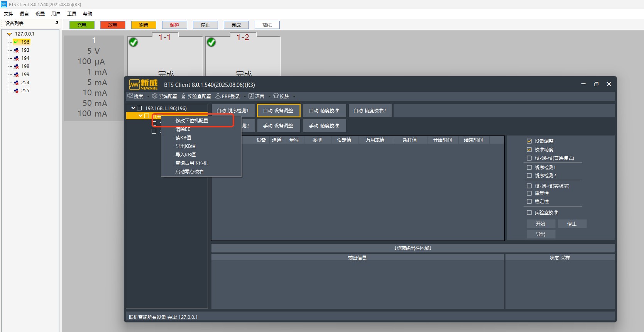Image resolution: width=644 pixels, height=332 pixels.
Task: Open the 工具 menu
Action: coord(72,14)
